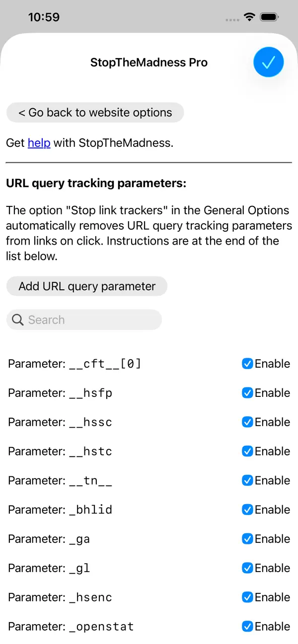Toggle the __hstc Enable checkbox

coord(247,451)
